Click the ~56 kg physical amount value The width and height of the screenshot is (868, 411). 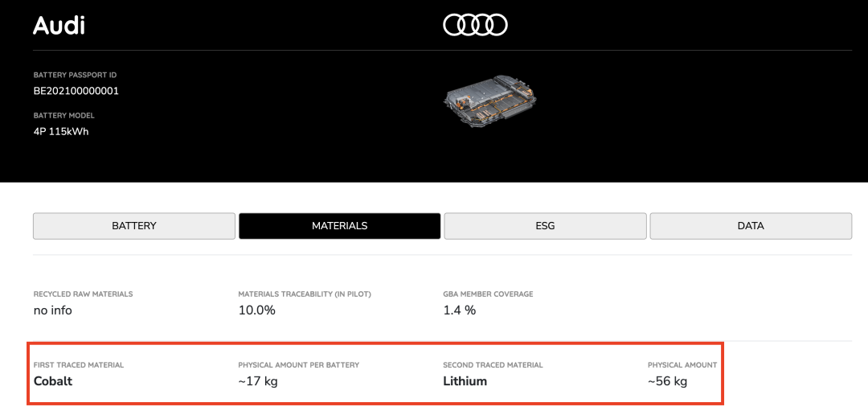(x=668, y=381)
